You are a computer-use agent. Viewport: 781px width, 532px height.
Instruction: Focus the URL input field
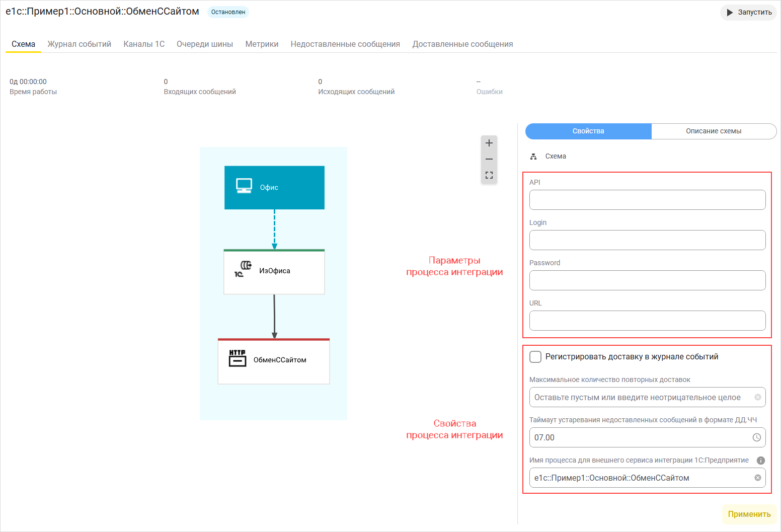click(647, 321)
